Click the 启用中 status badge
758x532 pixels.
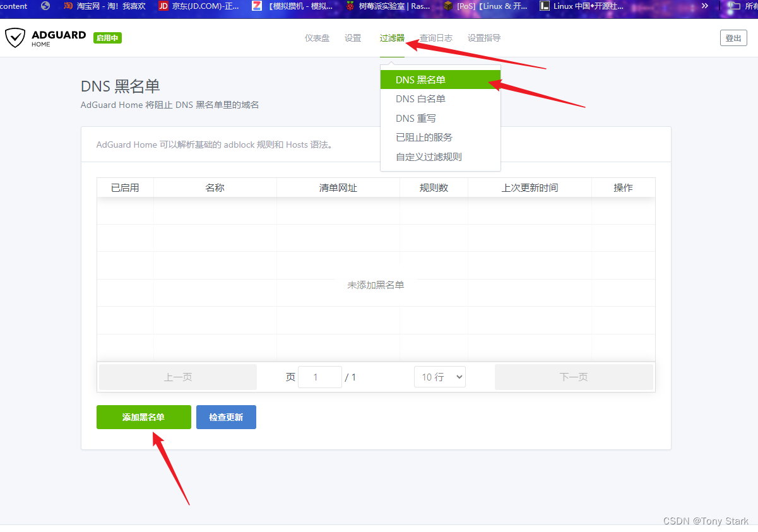pyautogui.click(x=107, y=38)
